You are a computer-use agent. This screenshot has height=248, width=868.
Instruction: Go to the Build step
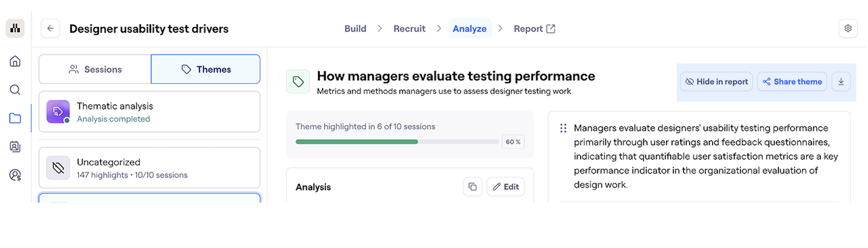(355, 29)
